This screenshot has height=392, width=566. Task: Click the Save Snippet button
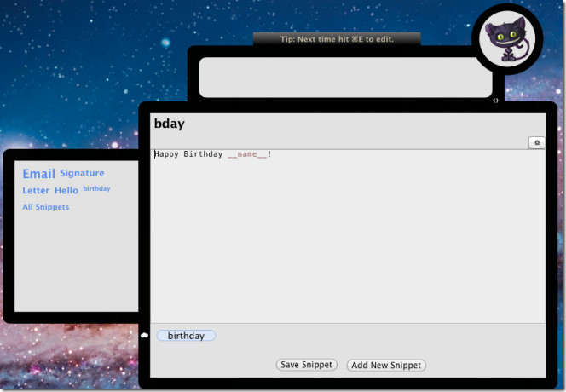coord(307,365)
